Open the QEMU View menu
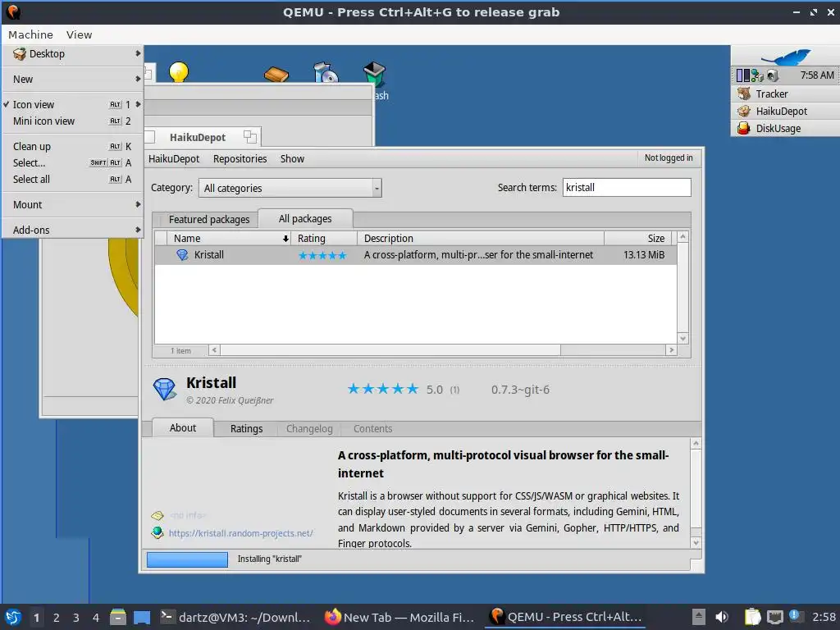 click(x=80, y=34)
